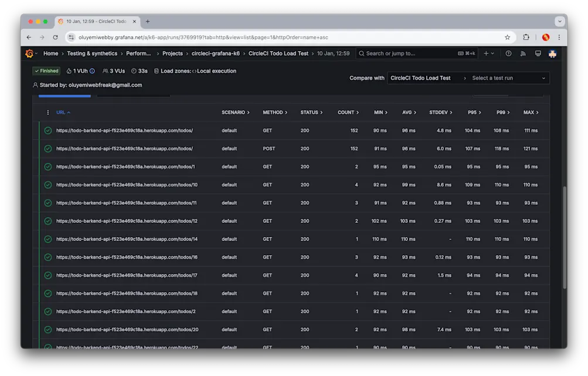Screen dimensions: 588x376
Task: Open the help icon in the top bar
Action: click(x=508, y=53)
